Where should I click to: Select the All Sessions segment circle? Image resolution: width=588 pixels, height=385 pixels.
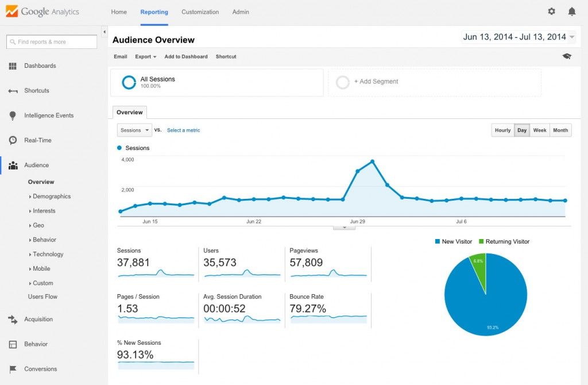click(129, 82)
